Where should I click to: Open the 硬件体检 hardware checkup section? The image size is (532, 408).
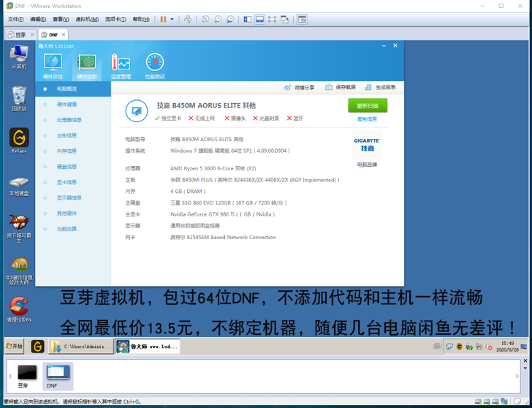53,67
